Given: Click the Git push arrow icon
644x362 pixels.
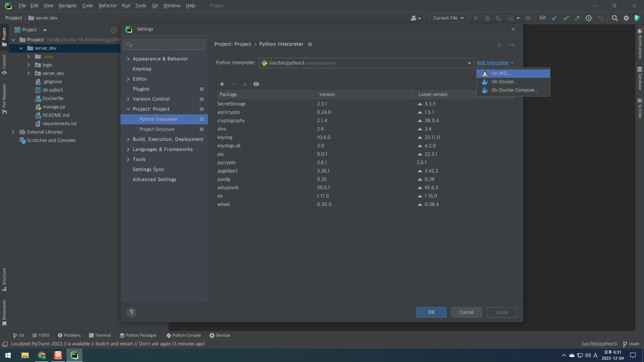Looking at the screenshot, I should 577,18.
